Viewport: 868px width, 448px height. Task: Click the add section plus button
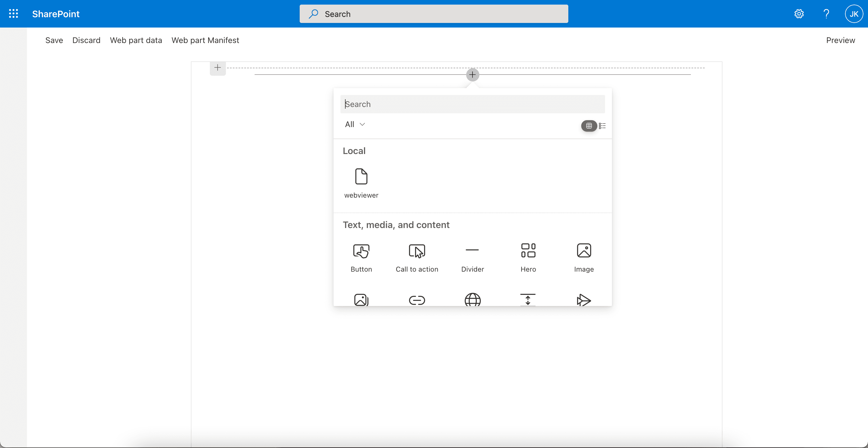click(218, 68)
